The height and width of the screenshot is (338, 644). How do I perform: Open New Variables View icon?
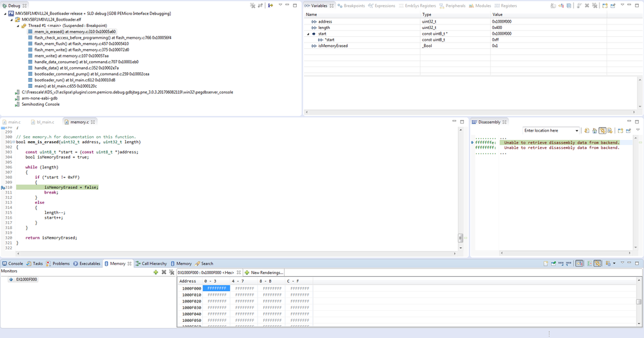click(605, 6)
